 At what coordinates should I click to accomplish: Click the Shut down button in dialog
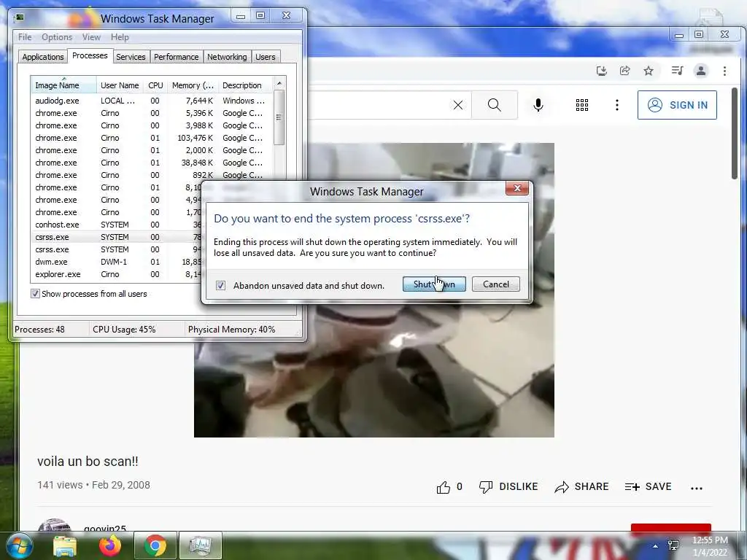[x=434, y=284]
